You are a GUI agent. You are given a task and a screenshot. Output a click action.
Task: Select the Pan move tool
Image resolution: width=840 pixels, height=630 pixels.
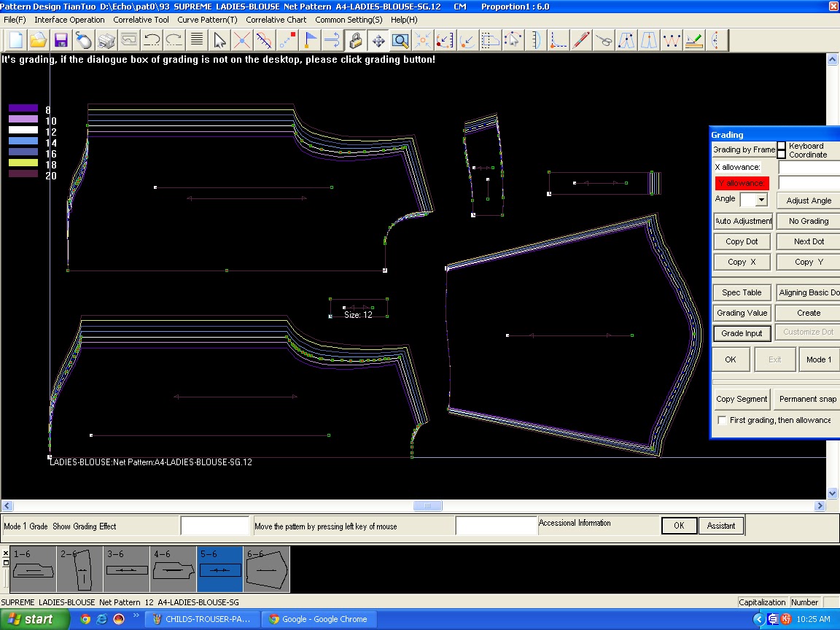[x=378, y=40]
